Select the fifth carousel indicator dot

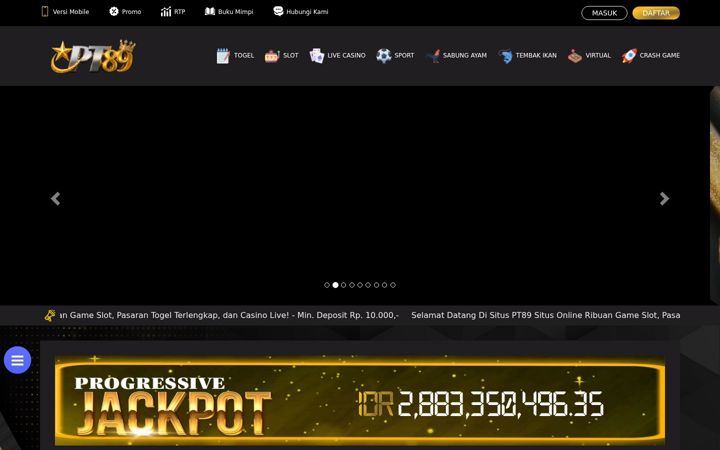[x=360, y=285]
